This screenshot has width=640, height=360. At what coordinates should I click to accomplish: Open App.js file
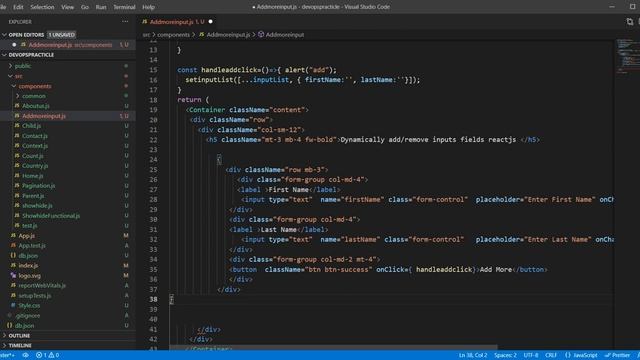coord(27,236)
